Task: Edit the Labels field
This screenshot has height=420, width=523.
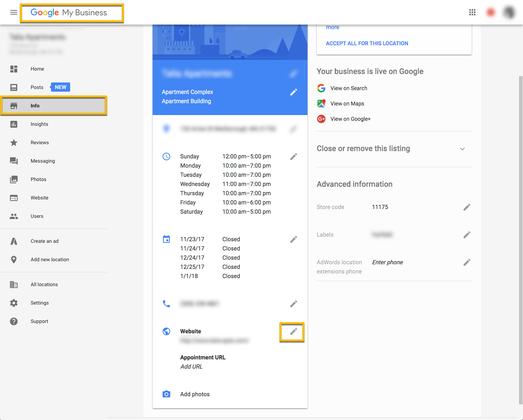Action: (x=467, y=235)
